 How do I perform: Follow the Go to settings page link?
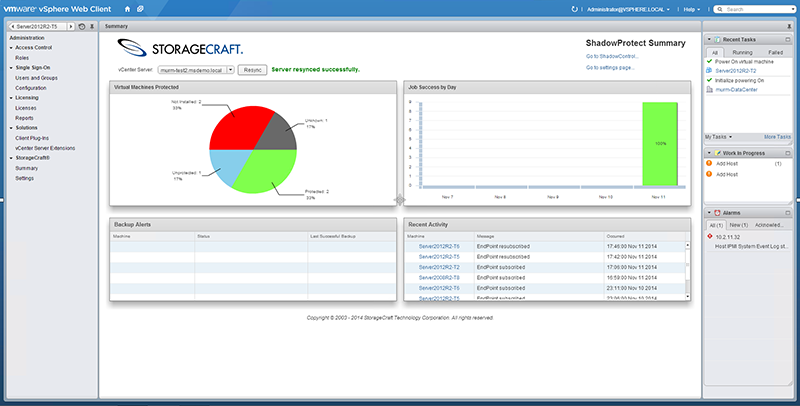coord(610,67)
